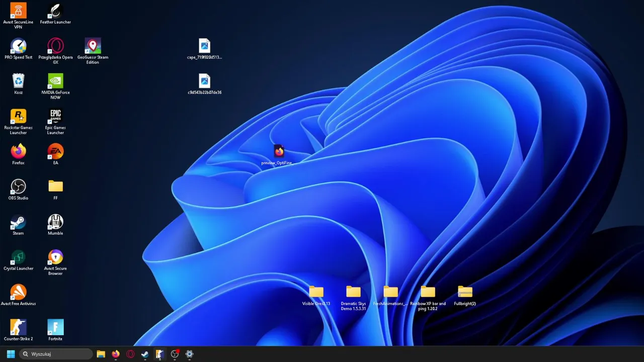Click Rockstar Games Launcher icon

18,122
